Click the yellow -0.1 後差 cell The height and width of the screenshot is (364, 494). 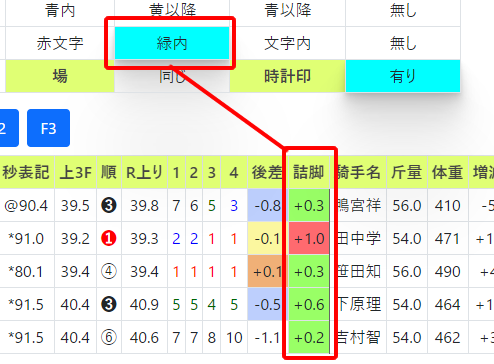click(x=267, y=239)
